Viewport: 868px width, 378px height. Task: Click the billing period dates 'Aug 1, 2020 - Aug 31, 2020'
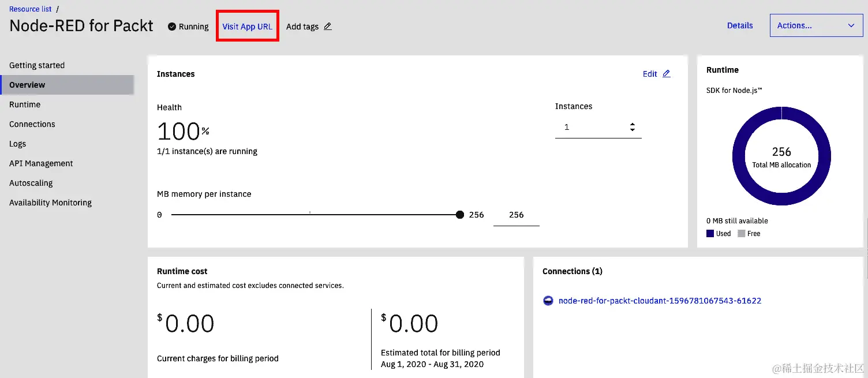click(x=432, y=364)
